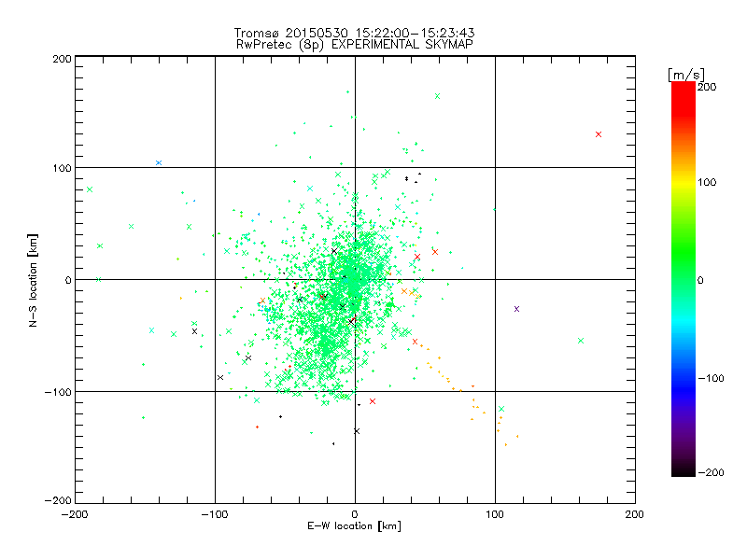747x560 pixels.
Task: Click the red X marker in the upper-right quadrant
Action: pos(599,134)
